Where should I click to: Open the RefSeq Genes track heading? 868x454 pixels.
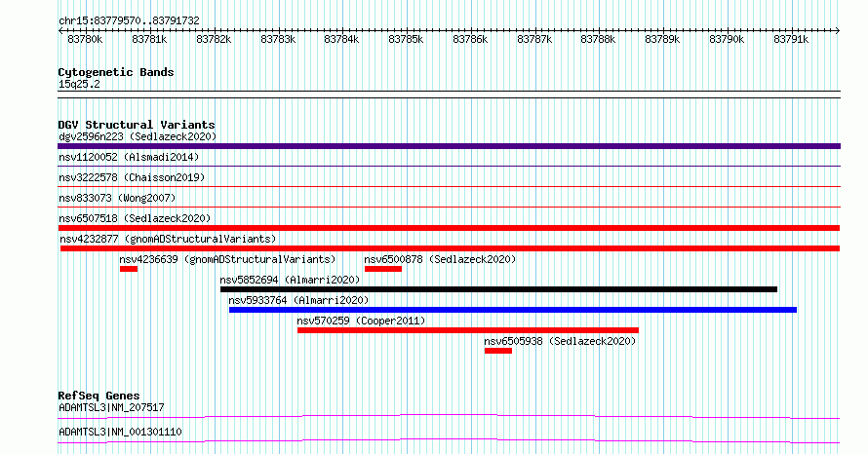point(99,396)
